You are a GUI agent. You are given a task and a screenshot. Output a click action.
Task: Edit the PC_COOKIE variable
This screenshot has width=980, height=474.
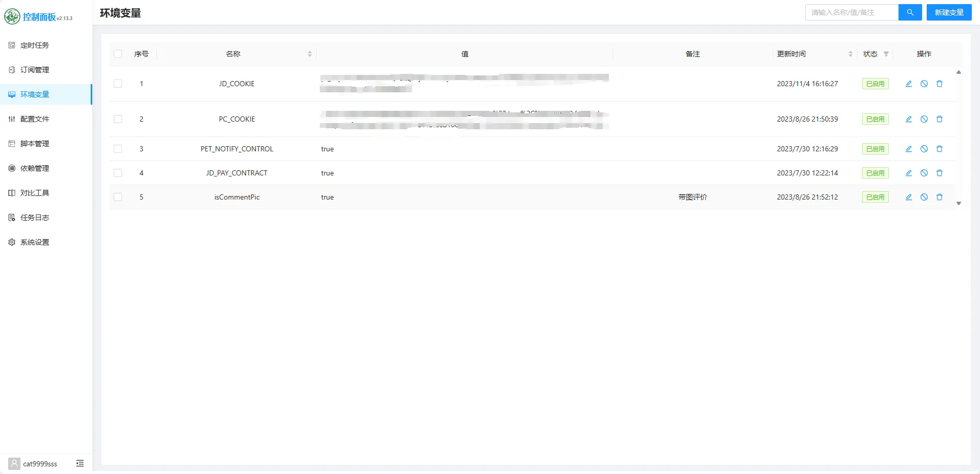(x=909, y=119)
